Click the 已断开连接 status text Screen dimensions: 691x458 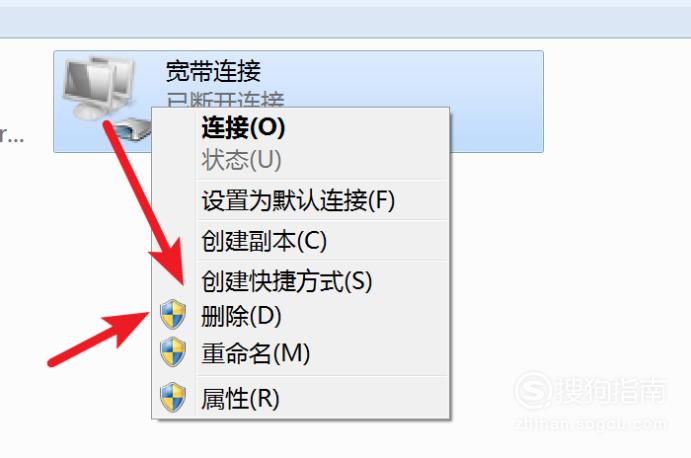coord(225,100)
